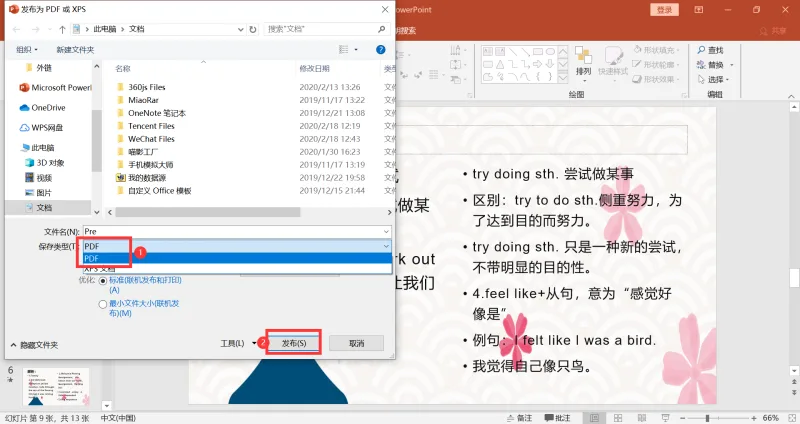Click 发布(S) publish button
The width and height of the screenshot is (800, 424).
coord(294,343)
